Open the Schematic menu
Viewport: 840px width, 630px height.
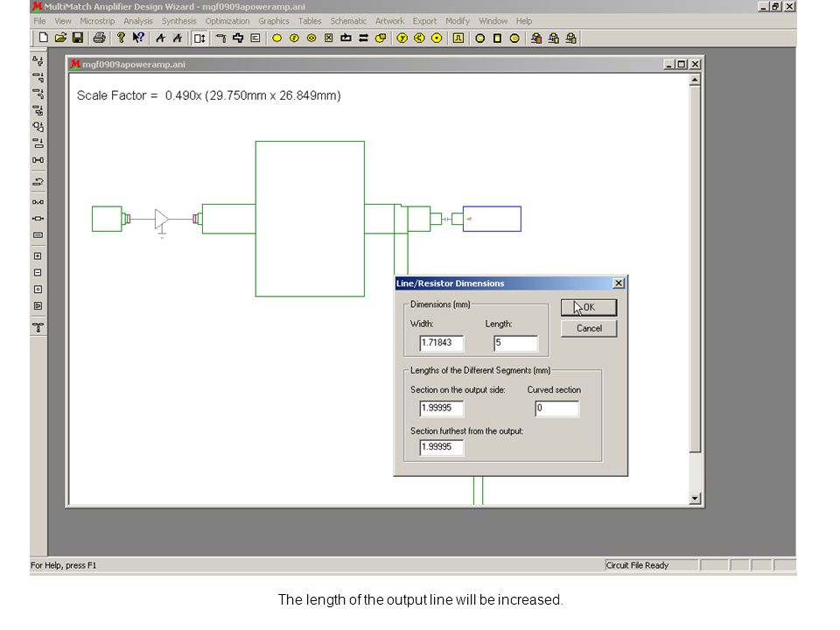pyautogui.click(x=348, y=21)
